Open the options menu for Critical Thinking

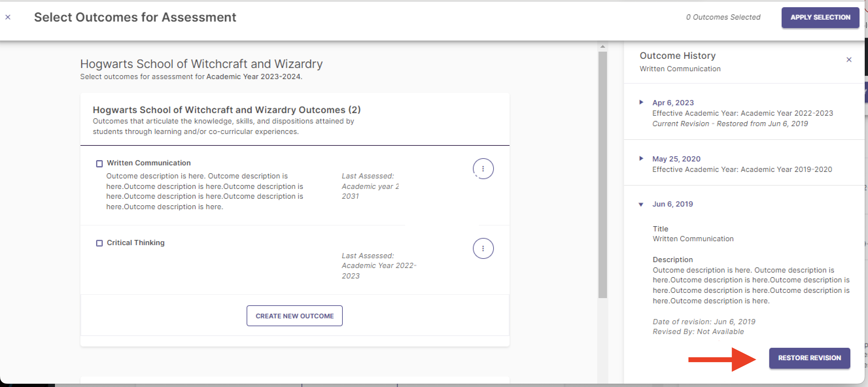pyautogui.click(x=483, y=248)
